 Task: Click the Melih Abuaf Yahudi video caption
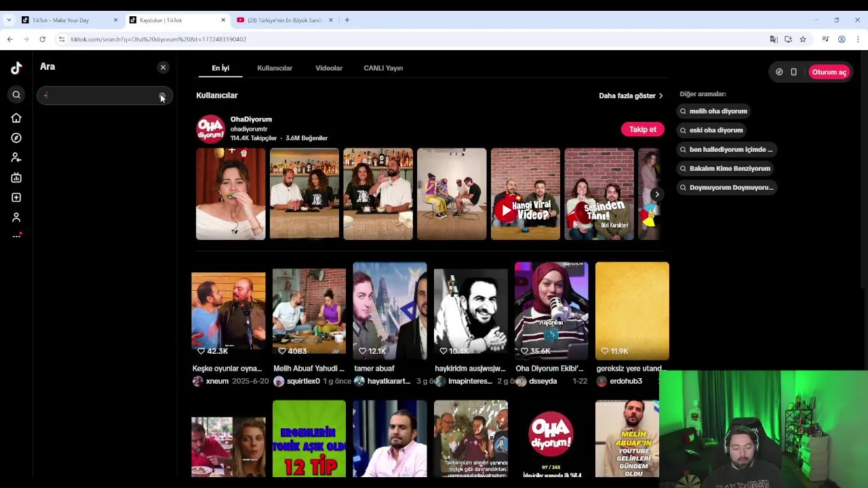tap(309, 369)
